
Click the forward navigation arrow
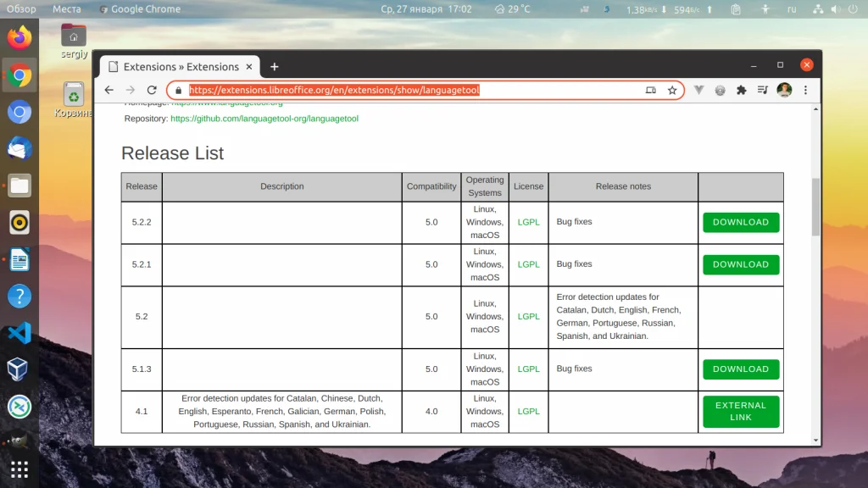pos(130,90)
